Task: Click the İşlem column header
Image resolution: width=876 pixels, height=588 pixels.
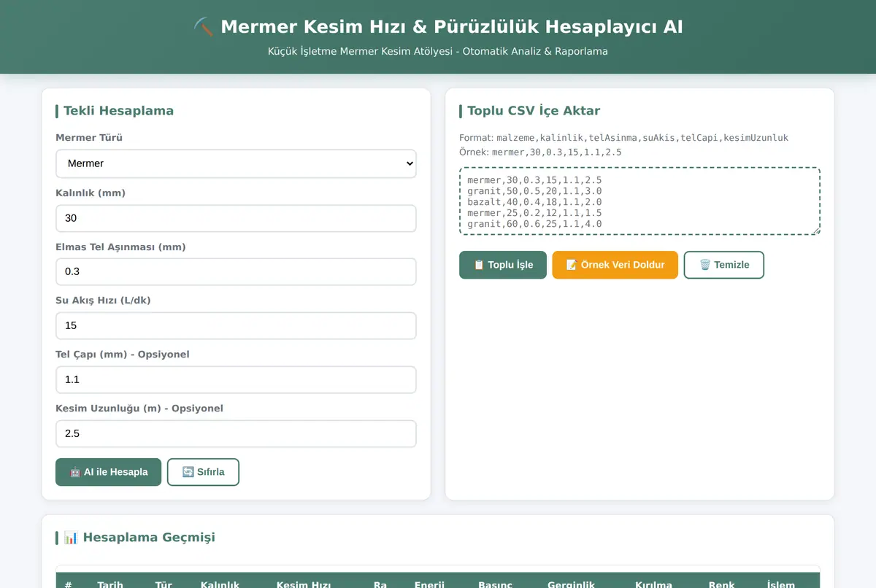Action: click(x=781, y=584)
